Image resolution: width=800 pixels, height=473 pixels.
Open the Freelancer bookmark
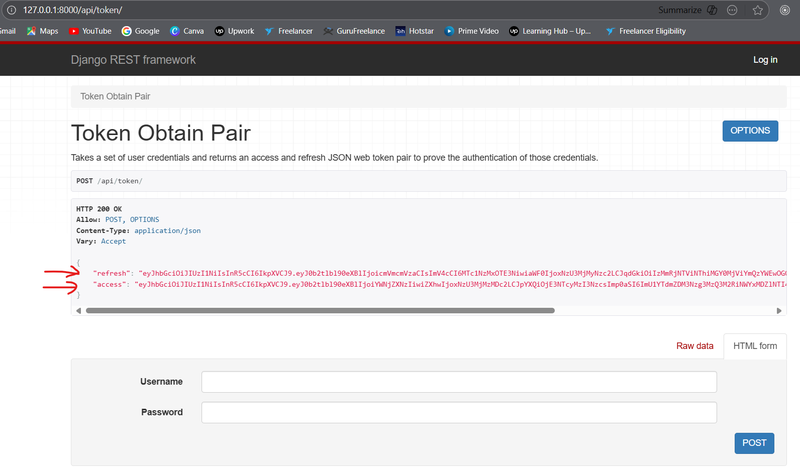pos(289,31)
